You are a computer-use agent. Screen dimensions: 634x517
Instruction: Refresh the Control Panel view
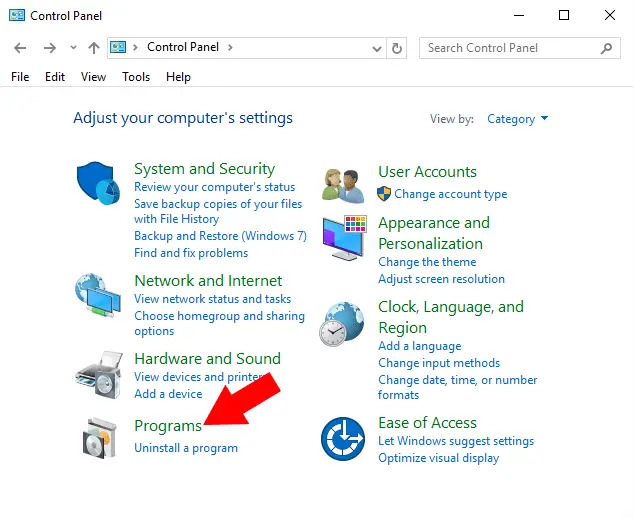tap(397, 48)
